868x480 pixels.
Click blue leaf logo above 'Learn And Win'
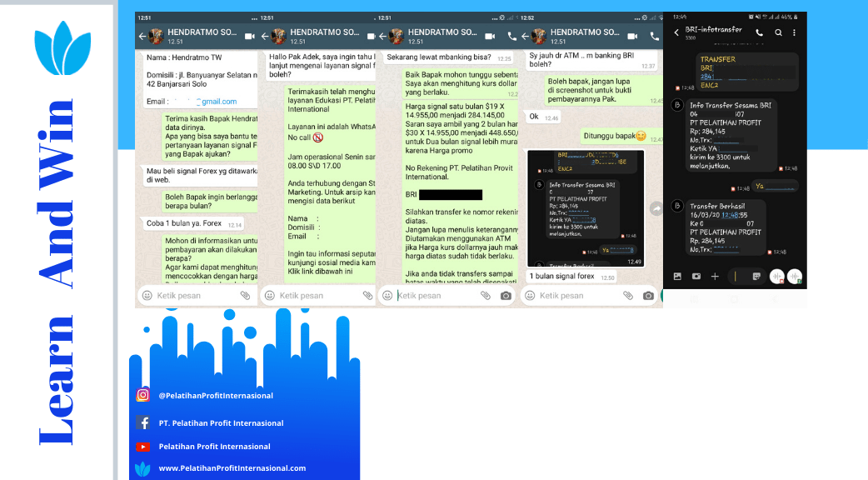click(62, 48)
